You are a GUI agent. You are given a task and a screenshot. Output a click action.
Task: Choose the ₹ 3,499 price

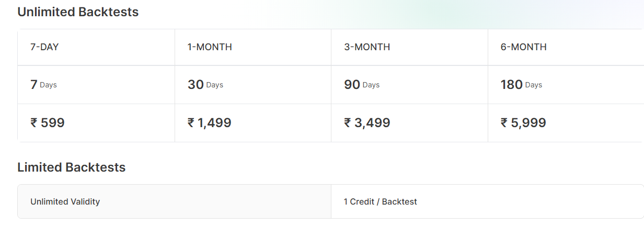tap(367, 123)
